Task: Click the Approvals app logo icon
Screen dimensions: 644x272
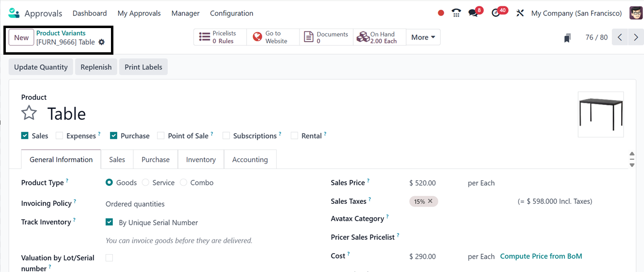Action: [x=14, y=13]
